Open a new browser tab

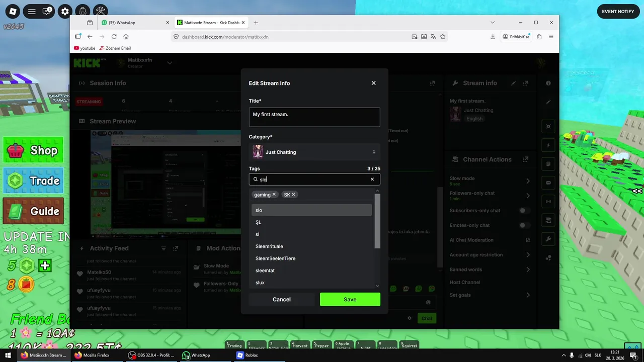pos(256,23)
